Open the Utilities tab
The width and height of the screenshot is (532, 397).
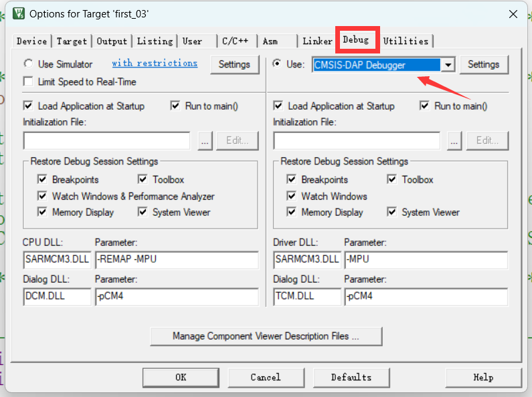click(x=406, y=41)
